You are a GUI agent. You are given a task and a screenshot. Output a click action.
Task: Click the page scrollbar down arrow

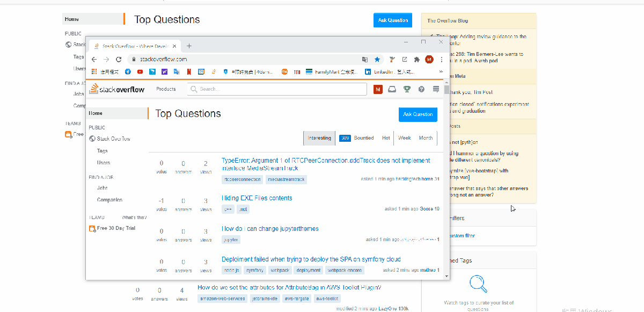(447, 276)
